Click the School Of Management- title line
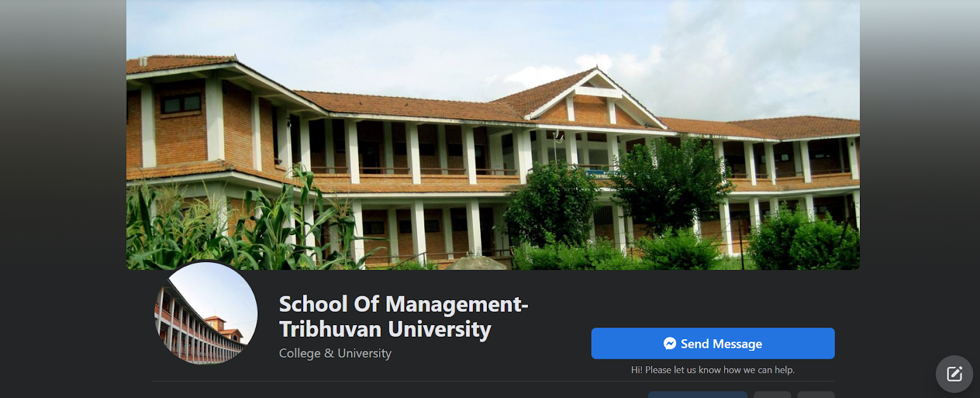 point(404,304)
